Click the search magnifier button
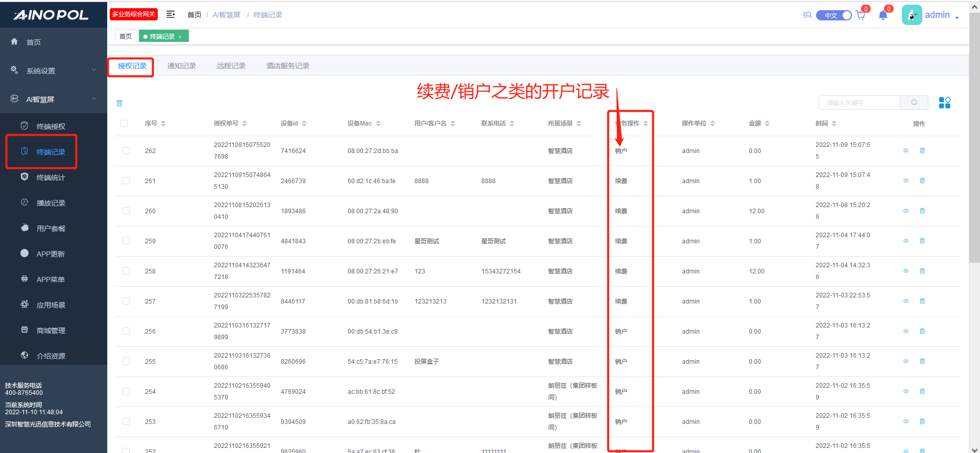This screenshot has height=453, width=980. (914, 103)
